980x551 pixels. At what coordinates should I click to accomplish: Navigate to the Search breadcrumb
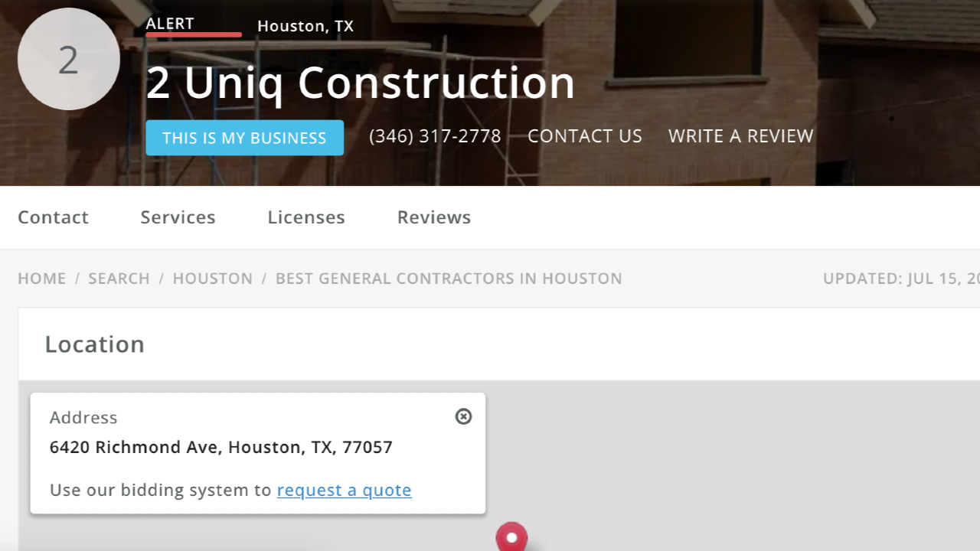119,279
